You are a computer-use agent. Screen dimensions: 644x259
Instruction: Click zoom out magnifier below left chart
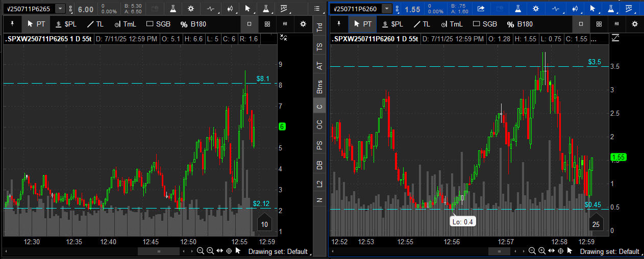coord(200,251)
